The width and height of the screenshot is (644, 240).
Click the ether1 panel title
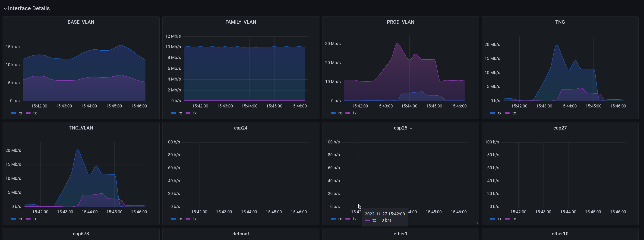[400, 234]
